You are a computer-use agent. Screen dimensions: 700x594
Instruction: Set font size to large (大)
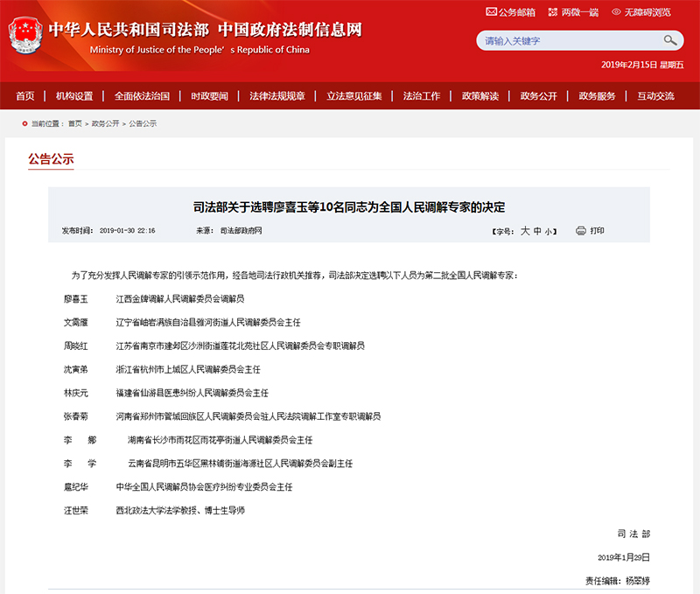pos(525,232)
